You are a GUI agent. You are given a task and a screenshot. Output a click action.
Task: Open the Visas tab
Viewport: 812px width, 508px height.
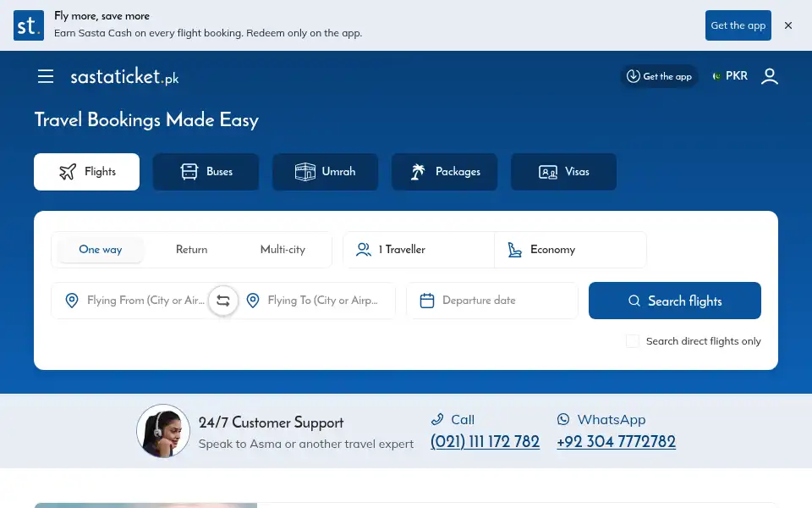click(563, 172)
